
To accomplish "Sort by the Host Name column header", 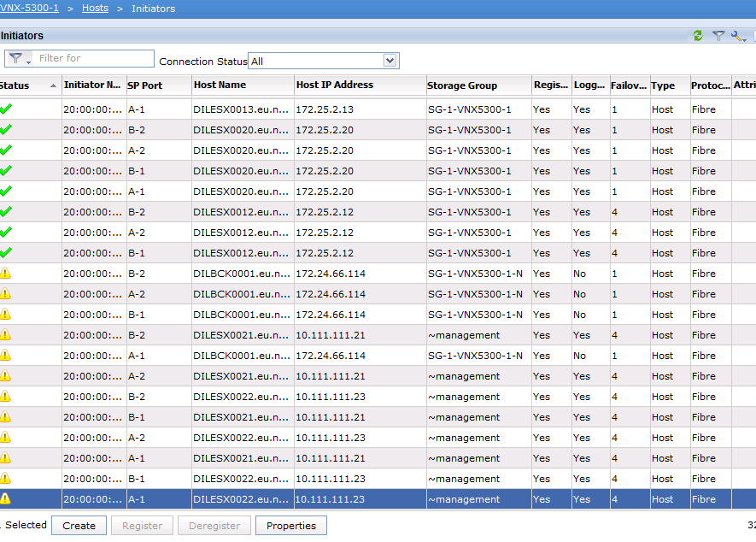I will (x=243, y=85).
